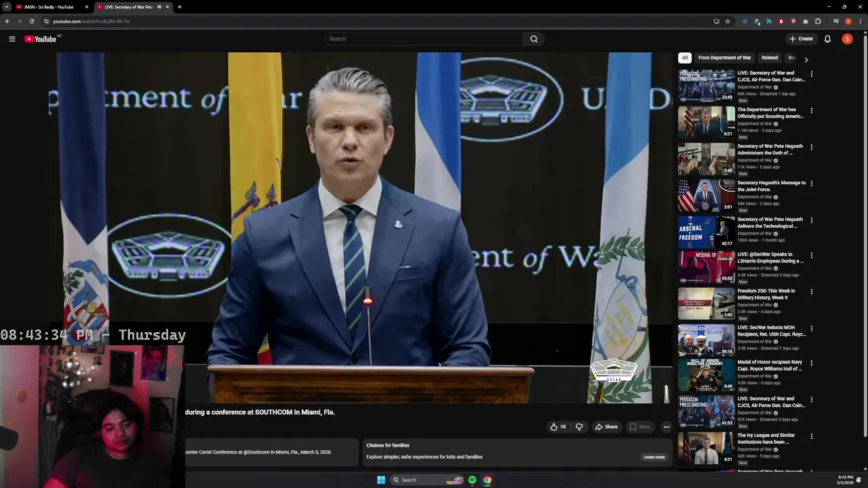Open Freedom 250: This Week title link
The height and width of the screenshot is (488, 868).
(766, 294)
